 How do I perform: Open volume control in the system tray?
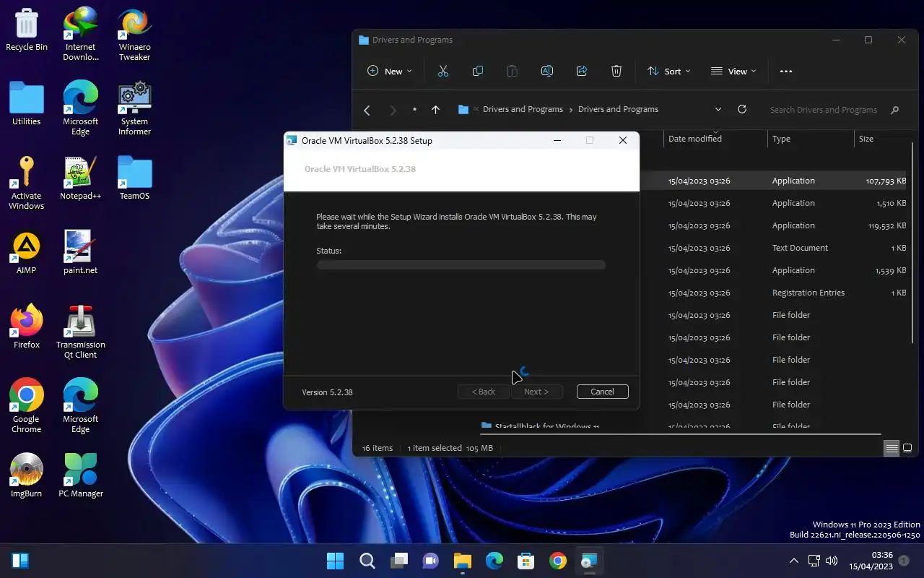click(831, 561)
